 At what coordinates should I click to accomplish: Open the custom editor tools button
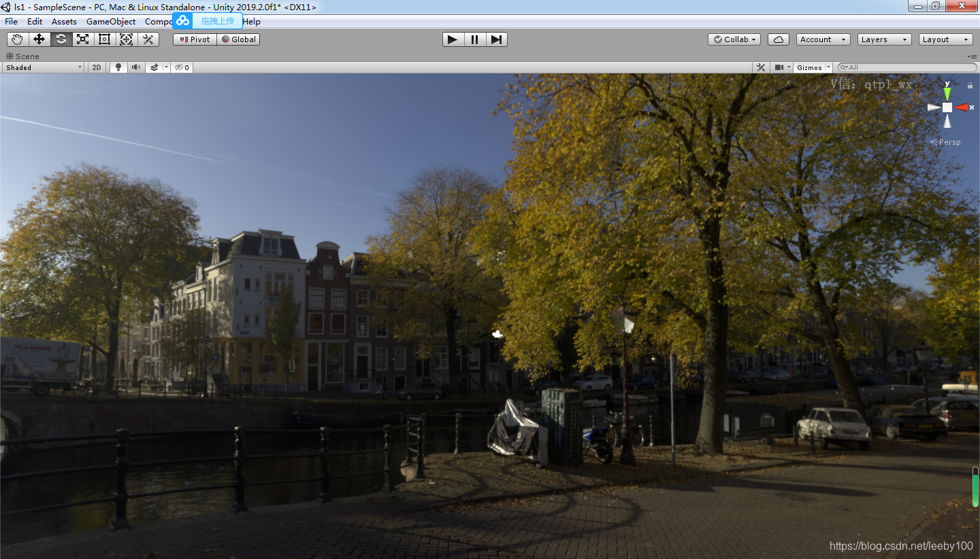point(148,39)
